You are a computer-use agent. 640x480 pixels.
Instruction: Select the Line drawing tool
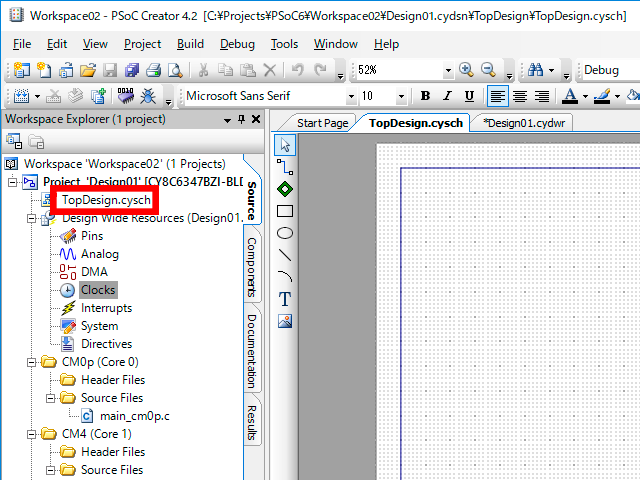click(285, 255)
